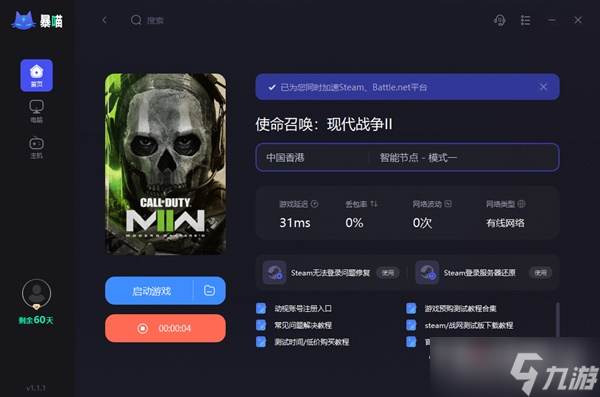
Task: Open the 动视账号注册入口 link
Action: pyautogui.click(x=303, y=309)
